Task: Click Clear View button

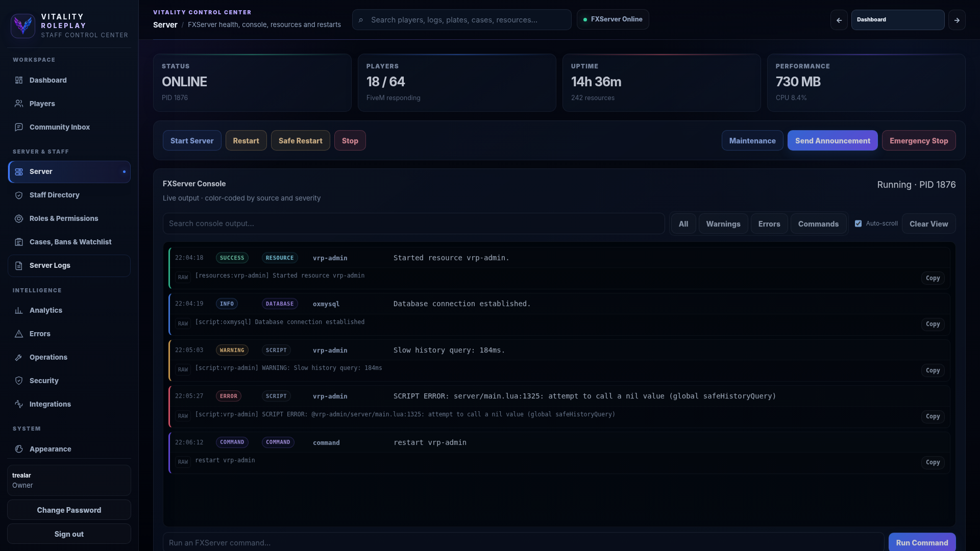Action: (x=928, y=224)
